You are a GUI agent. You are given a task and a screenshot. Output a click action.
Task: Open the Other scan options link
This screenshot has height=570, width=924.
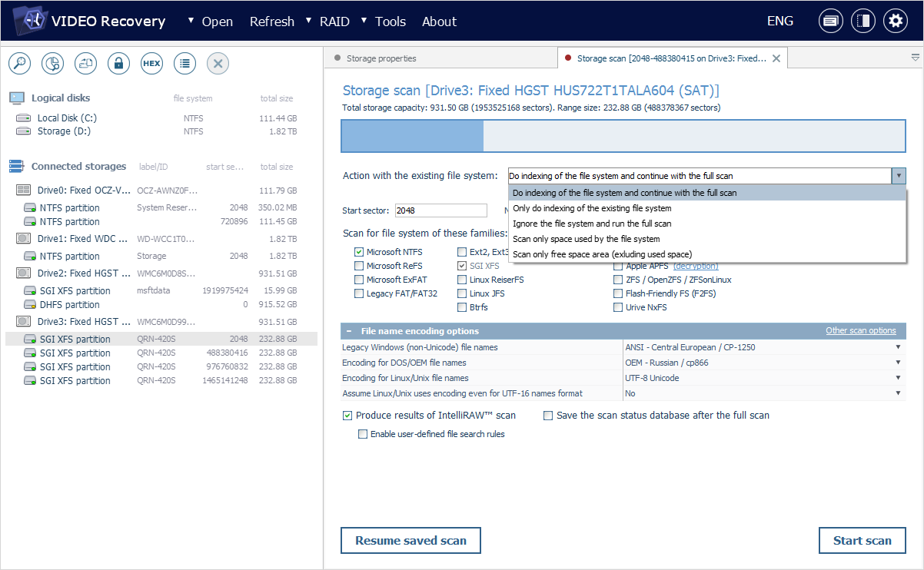pos(860,331)
